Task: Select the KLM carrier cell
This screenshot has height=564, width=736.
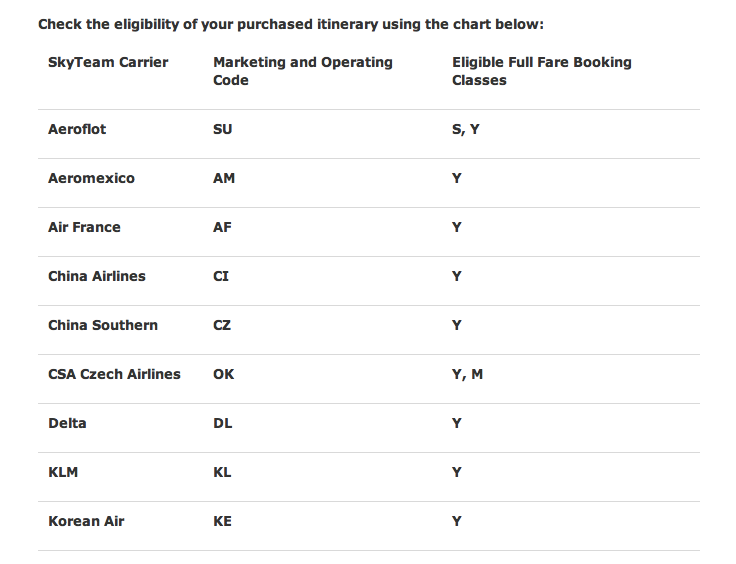Action: (63, 472)
